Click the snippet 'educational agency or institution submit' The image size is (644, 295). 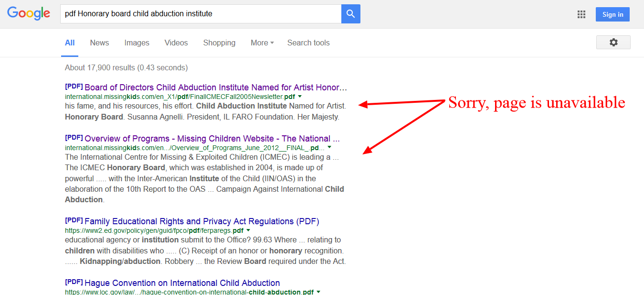pos(203,240)
